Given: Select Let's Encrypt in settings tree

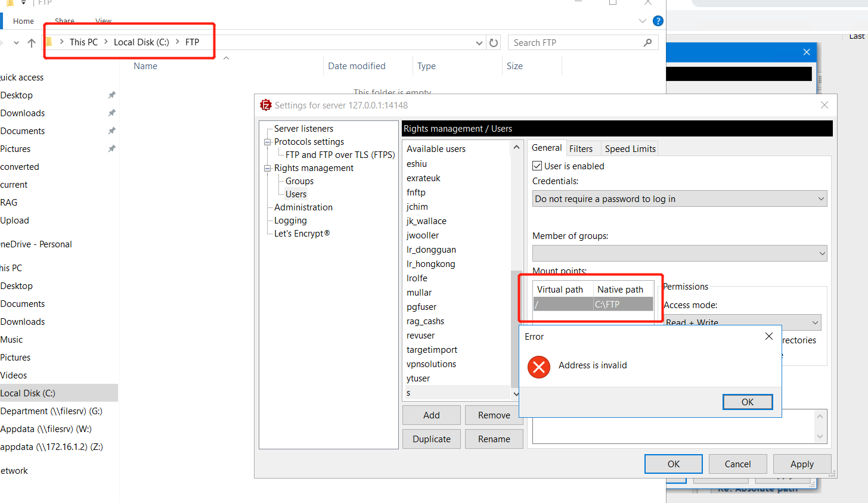Looking at the screenshot, I should 302,234.
